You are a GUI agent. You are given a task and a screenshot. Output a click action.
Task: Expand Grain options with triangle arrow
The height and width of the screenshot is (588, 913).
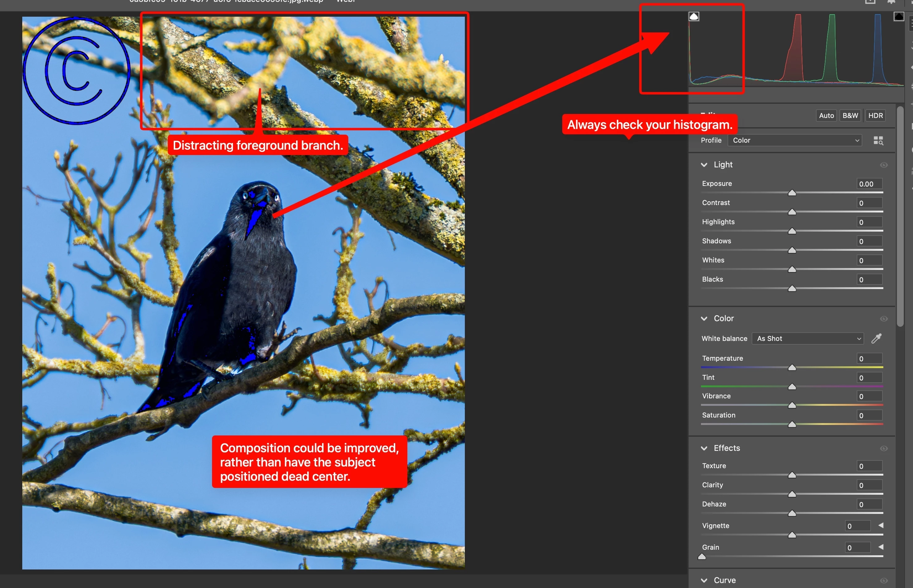[x=881, y=547]
